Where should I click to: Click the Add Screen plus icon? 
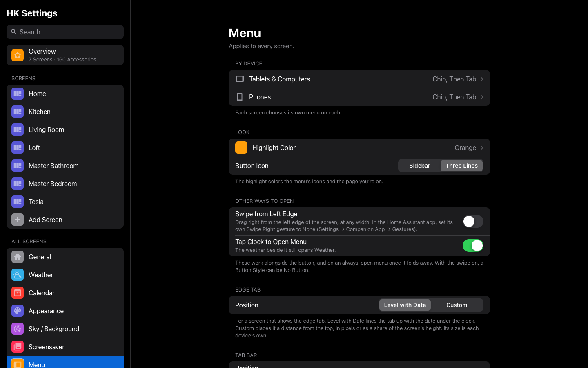(x=18, y=220)
